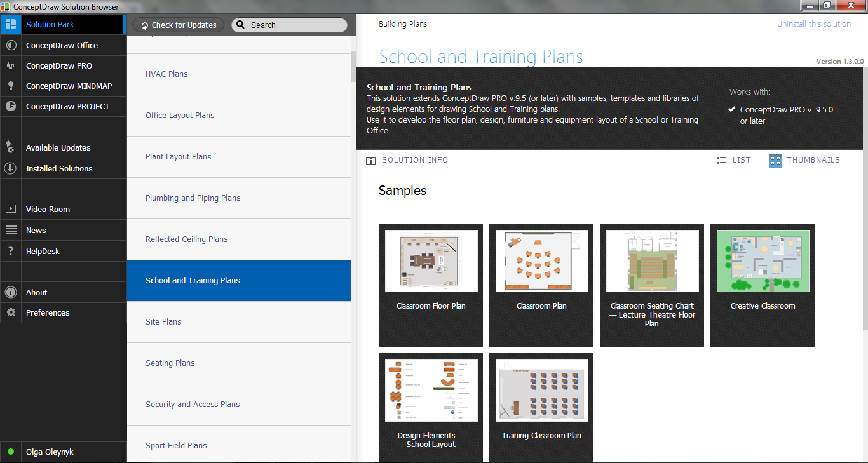This screenshot has height=463, width=868.
Task: Switch to List view
Action: (733, 161)
